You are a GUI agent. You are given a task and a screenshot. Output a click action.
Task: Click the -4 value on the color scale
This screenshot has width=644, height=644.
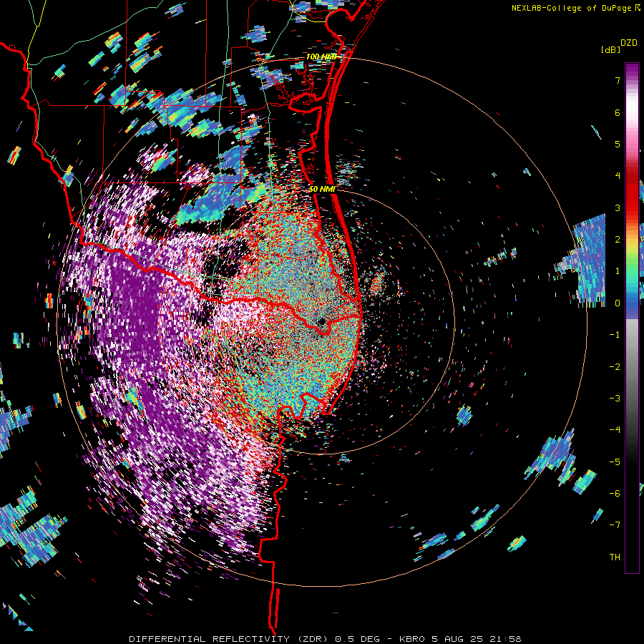tap(615, 429)
